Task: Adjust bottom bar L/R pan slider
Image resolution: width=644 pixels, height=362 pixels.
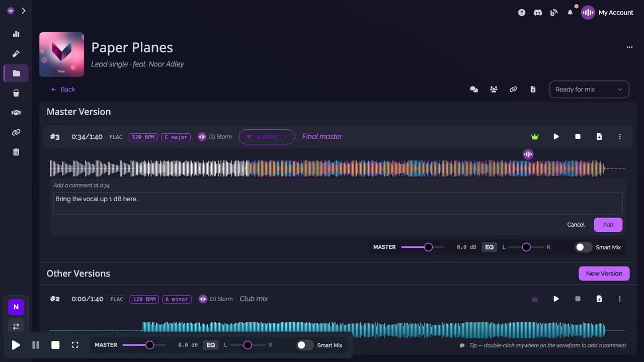Action: pyautogui.click(x=248, y=345)
